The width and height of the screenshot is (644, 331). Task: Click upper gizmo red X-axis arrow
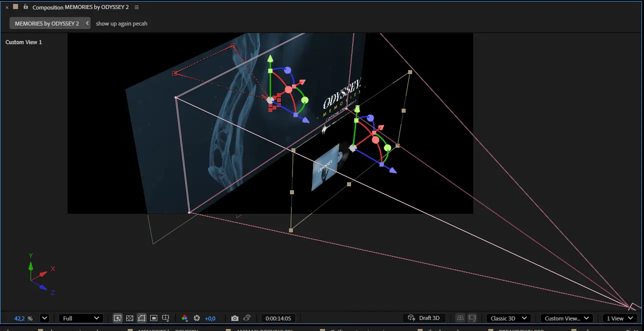tap(302, 82)
